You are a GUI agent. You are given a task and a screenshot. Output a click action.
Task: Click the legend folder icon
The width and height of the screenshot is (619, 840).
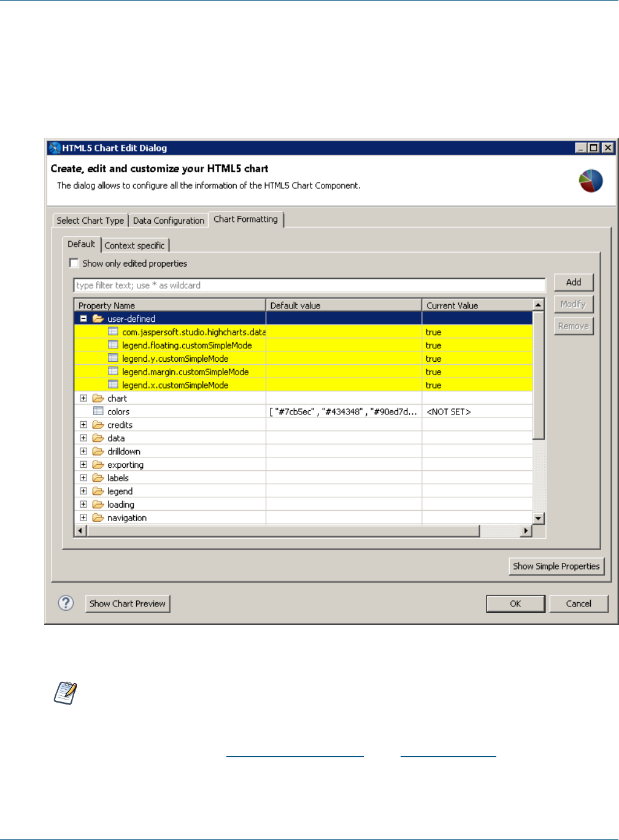click(x=98, y=491)
